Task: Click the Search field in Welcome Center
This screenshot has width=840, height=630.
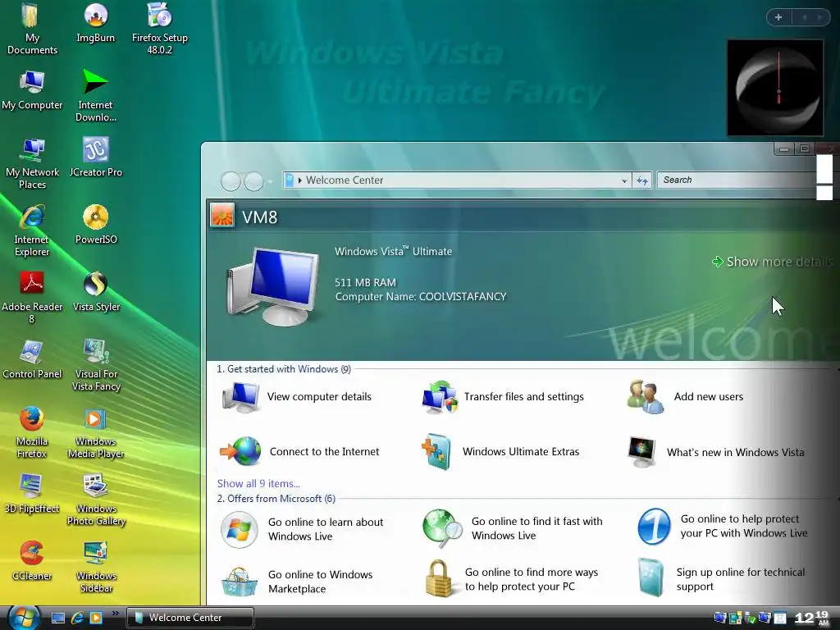Action: point(737,180)
